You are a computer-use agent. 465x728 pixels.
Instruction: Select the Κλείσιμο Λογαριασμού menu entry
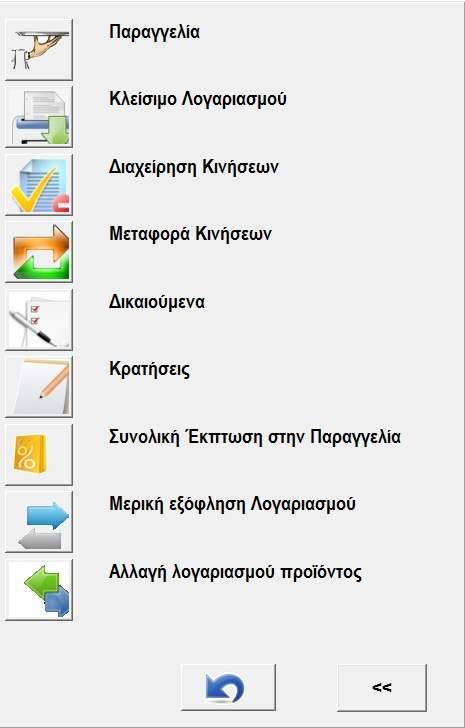[x=198, y=99]
